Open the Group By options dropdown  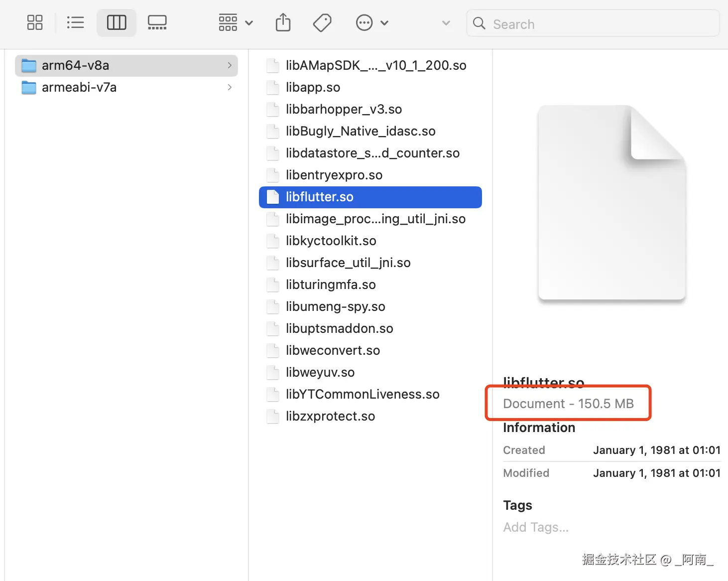pos(236,23)
